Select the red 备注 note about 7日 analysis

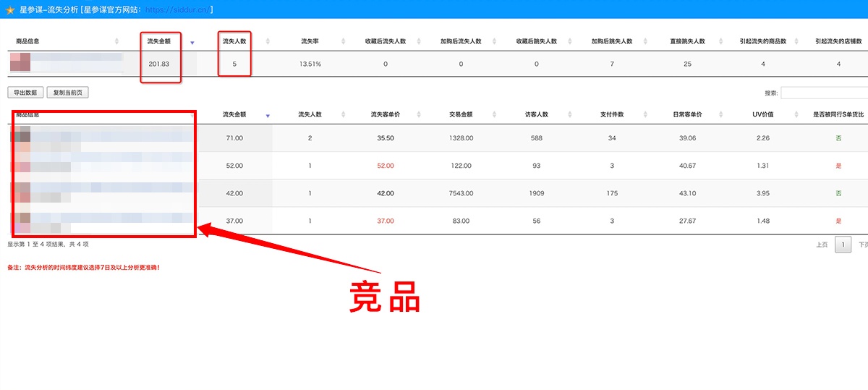83,268
